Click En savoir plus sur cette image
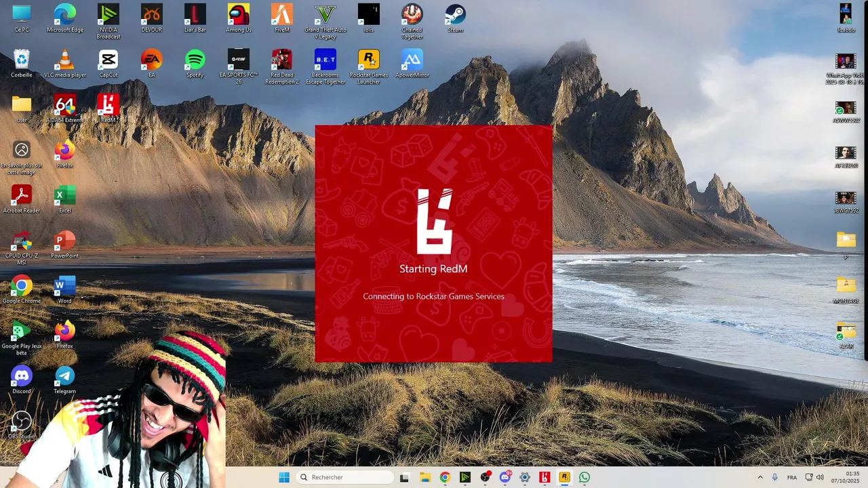The height and width of the screenshot is (488, 868). pos(22,158)
